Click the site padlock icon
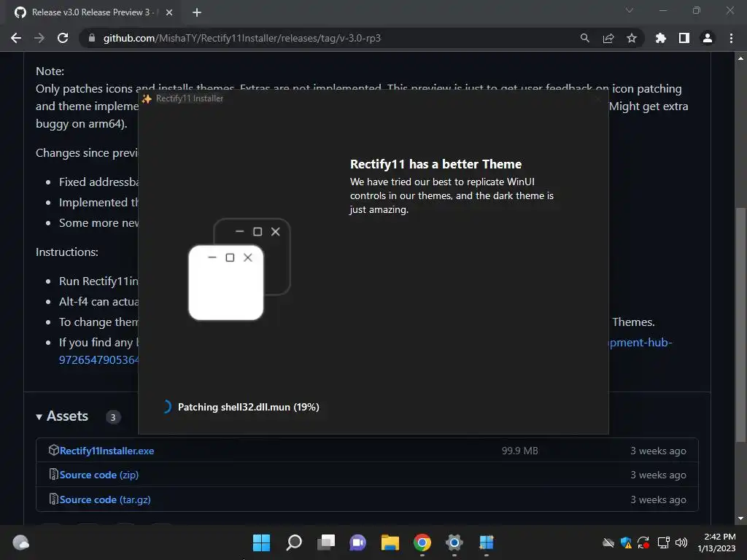Image resolution: width=747 pixels, height=560 pixels. click(x=91, y=38)
